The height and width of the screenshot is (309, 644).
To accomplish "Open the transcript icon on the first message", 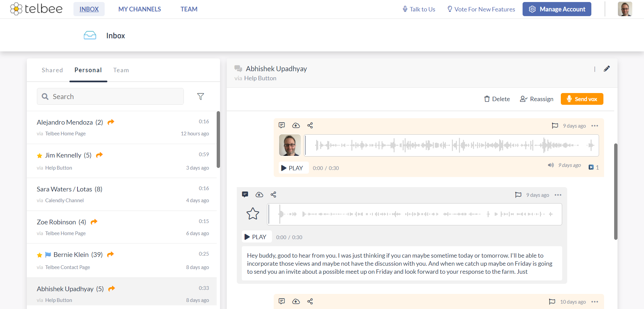I will coord(282,125).
